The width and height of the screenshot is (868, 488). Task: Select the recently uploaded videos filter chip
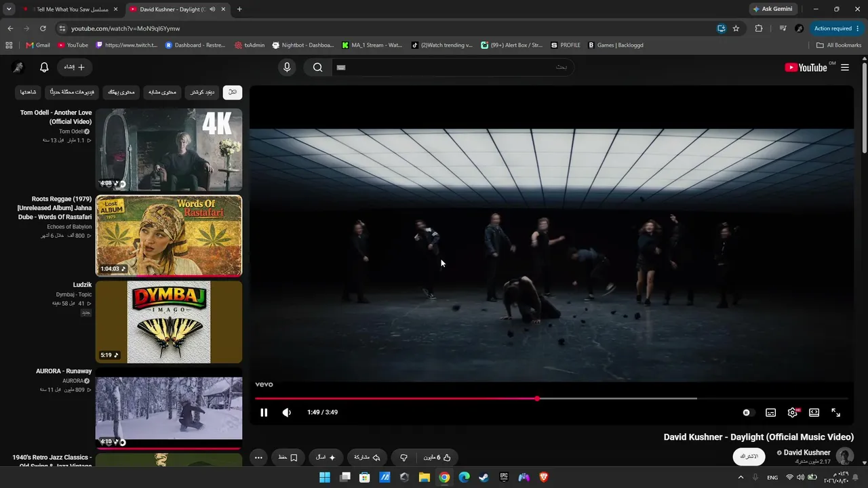(73, 92)
